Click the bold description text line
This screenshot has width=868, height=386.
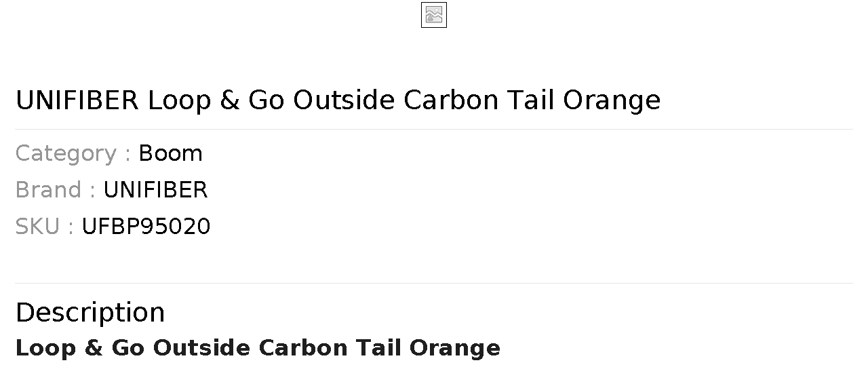click(258, 348)
